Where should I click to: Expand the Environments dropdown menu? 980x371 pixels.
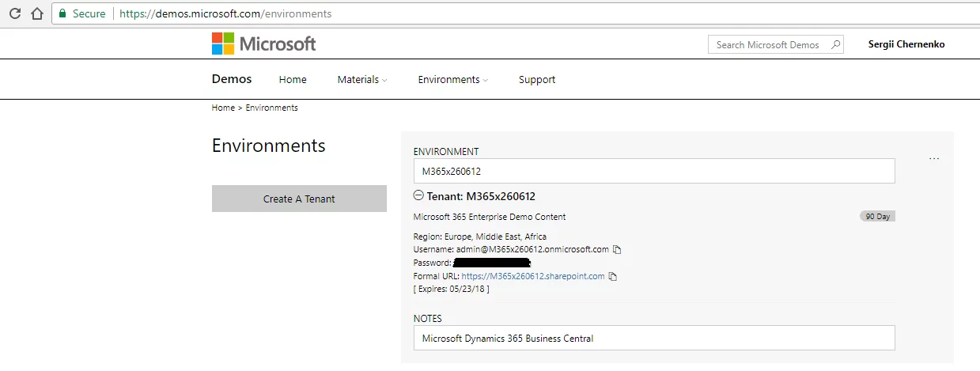point(452,79)
